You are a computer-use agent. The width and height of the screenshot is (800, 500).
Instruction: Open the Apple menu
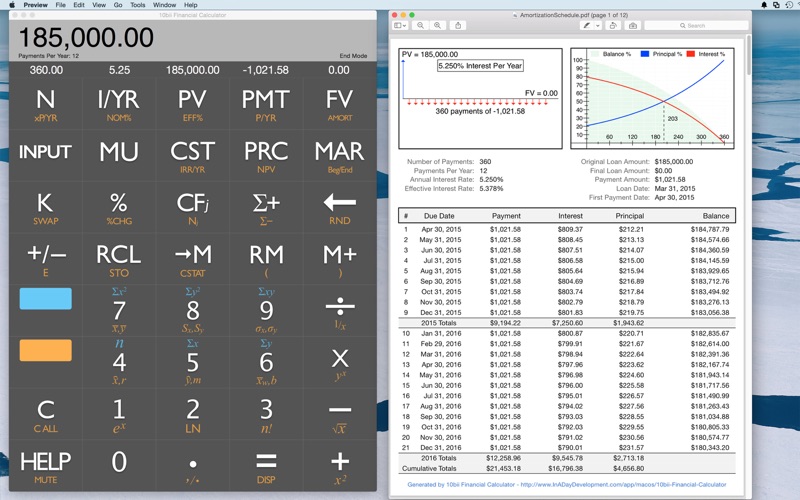12,5
